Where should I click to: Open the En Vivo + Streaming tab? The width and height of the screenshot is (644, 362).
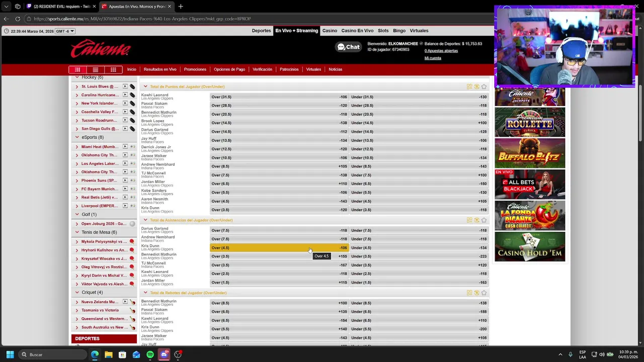tap(296, 31)
